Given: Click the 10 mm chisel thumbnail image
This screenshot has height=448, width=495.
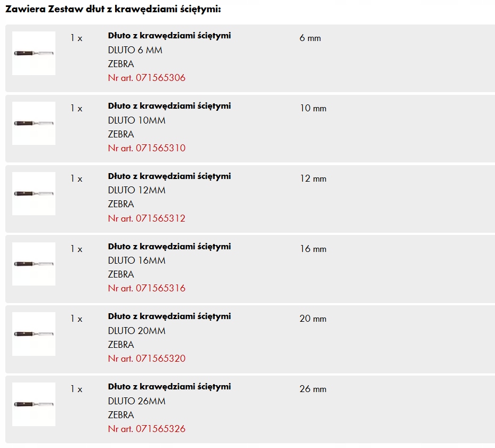Looking at the screenshot, I should [34, 124].
